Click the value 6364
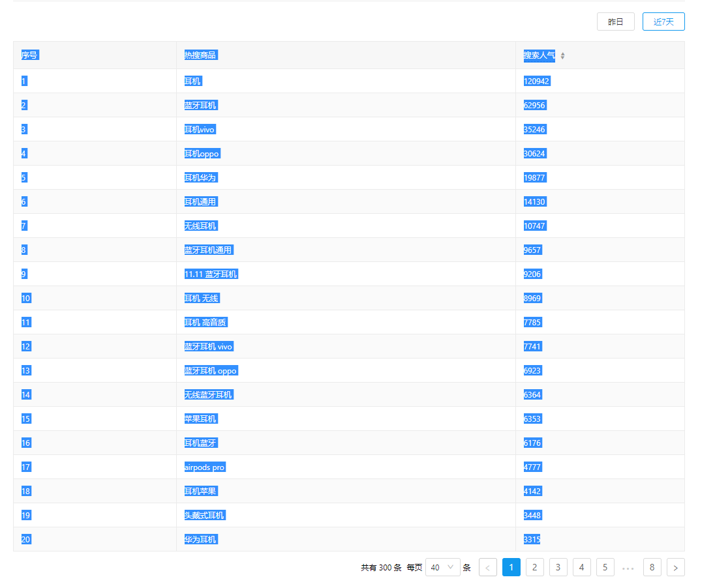This screenshot has height=588, width=715. 532,395
